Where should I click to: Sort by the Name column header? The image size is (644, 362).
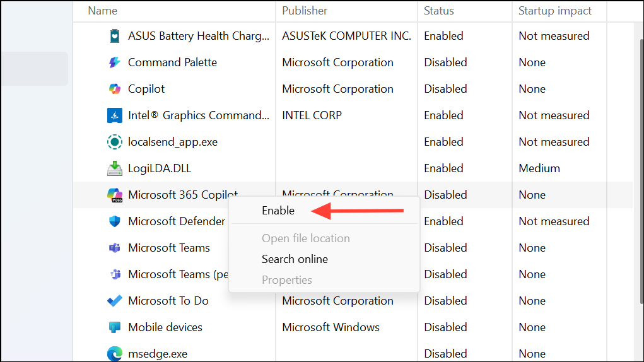[103, 11]
